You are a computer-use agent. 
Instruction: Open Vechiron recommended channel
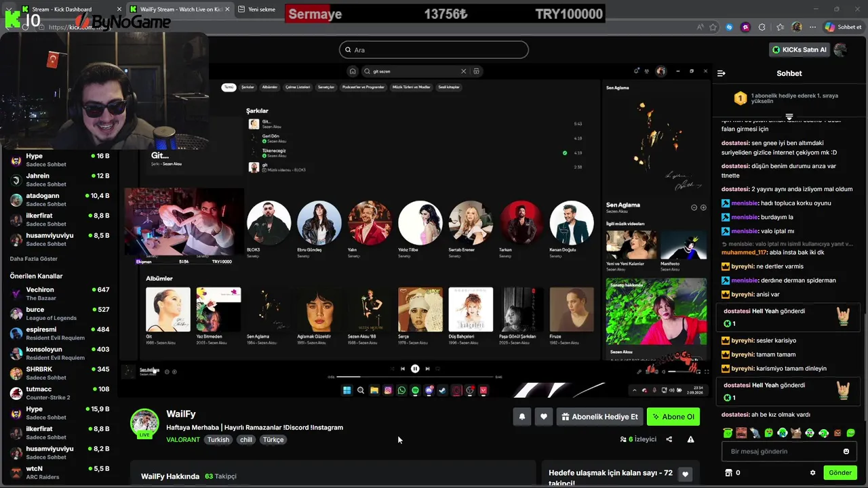tap(60, 293)
